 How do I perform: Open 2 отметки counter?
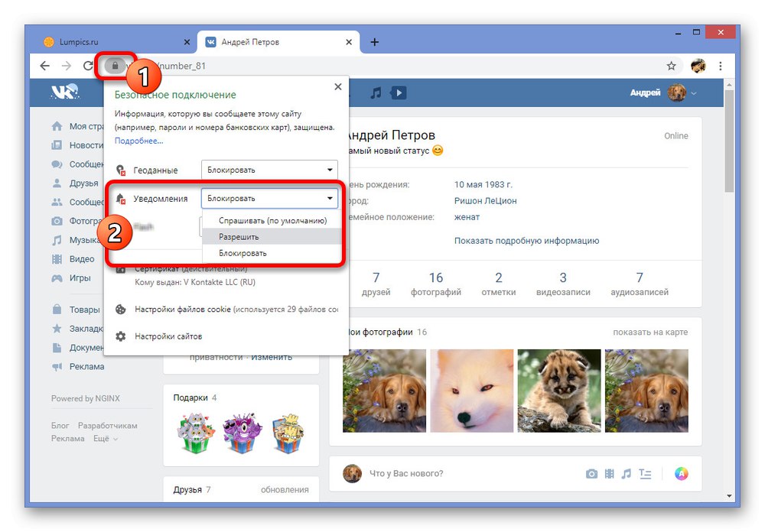click(x=499, y=284)
